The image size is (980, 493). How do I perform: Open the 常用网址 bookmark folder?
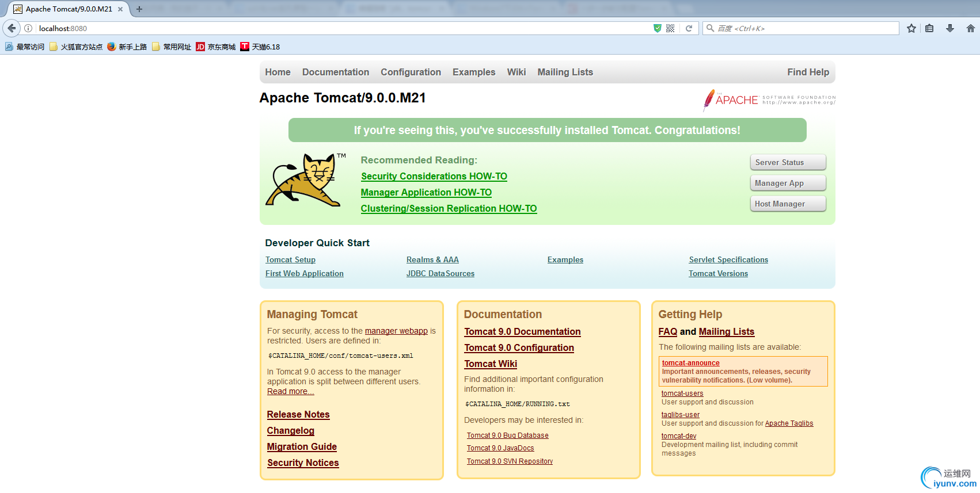[172, 47]
